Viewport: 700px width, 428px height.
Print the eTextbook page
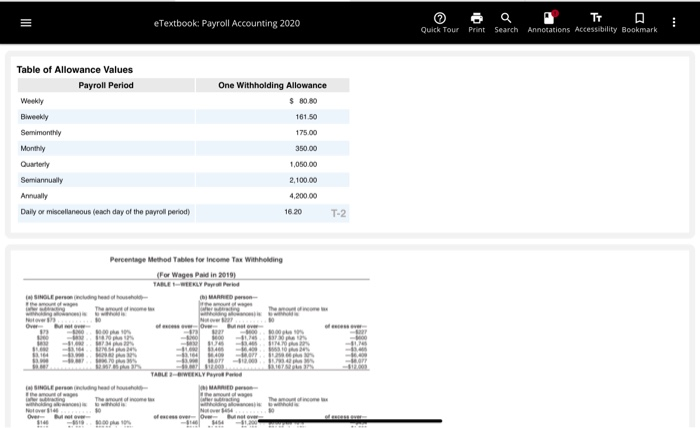[476, 23]
